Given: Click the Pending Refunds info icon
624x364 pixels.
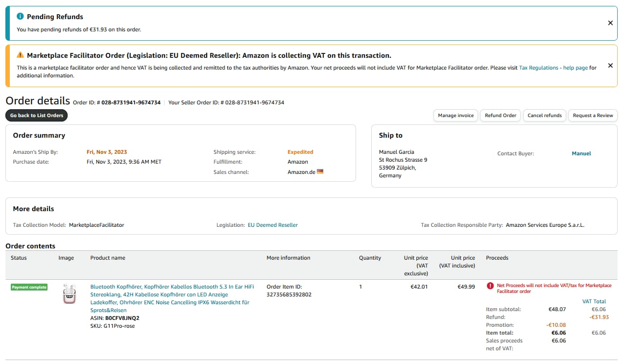Looking at the screenshot, I should pos(20,17).
